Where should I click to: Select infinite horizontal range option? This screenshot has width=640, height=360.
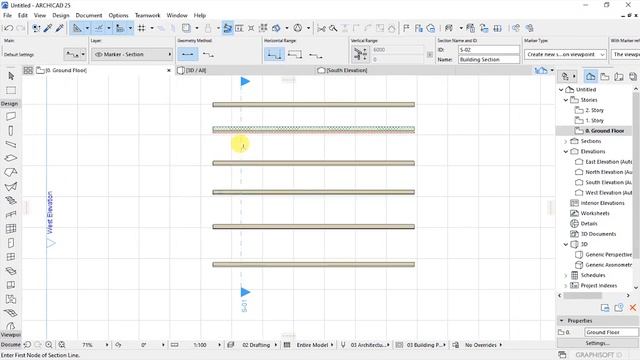tap(274, 54)
